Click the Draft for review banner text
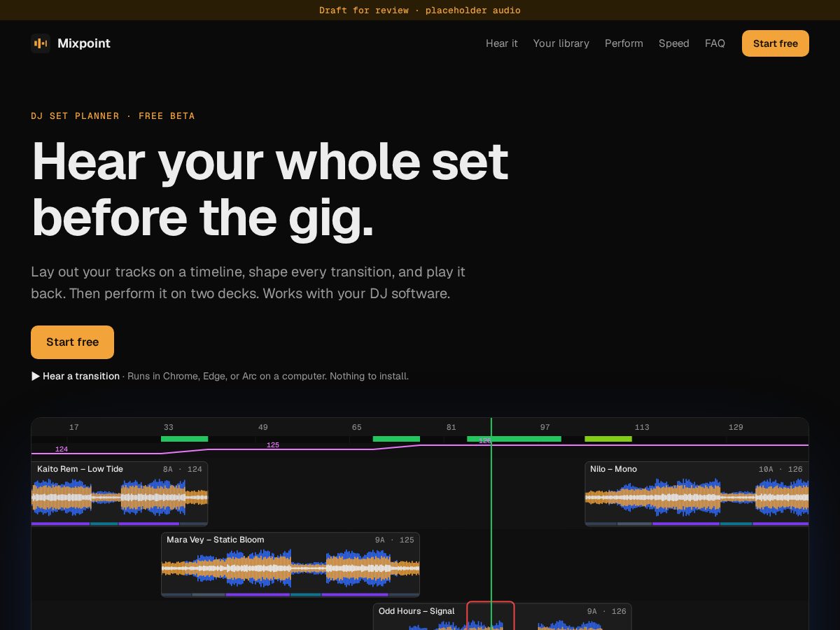 (420, 10)
